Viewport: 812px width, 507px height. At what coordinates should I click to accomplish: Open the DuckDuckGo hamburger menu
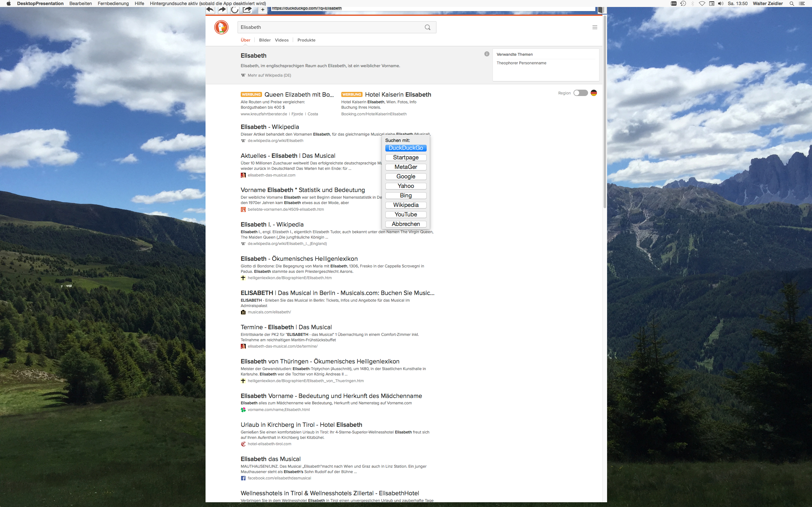tap(595, 28)
